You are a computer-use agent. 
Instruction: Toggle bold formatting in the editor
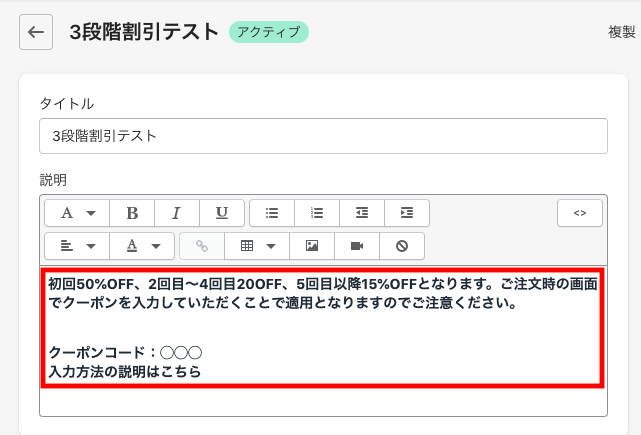132,213
